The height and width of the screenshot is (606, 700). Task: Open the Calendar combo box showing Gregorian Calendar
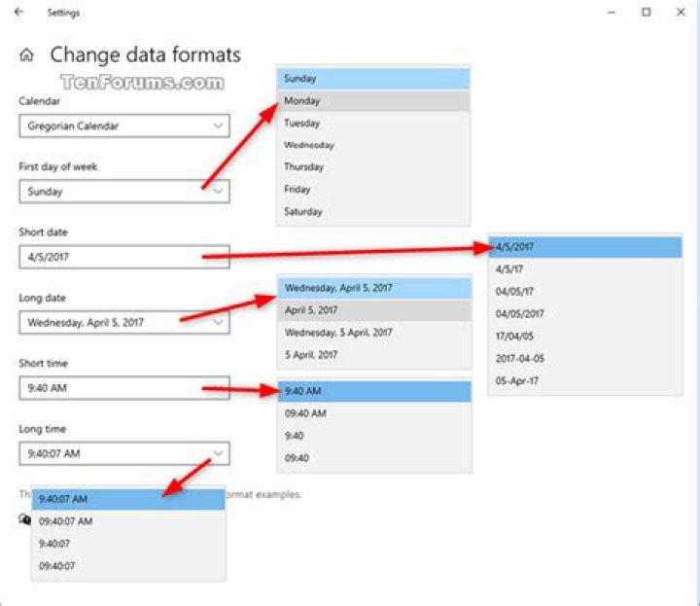coord(124,125)
